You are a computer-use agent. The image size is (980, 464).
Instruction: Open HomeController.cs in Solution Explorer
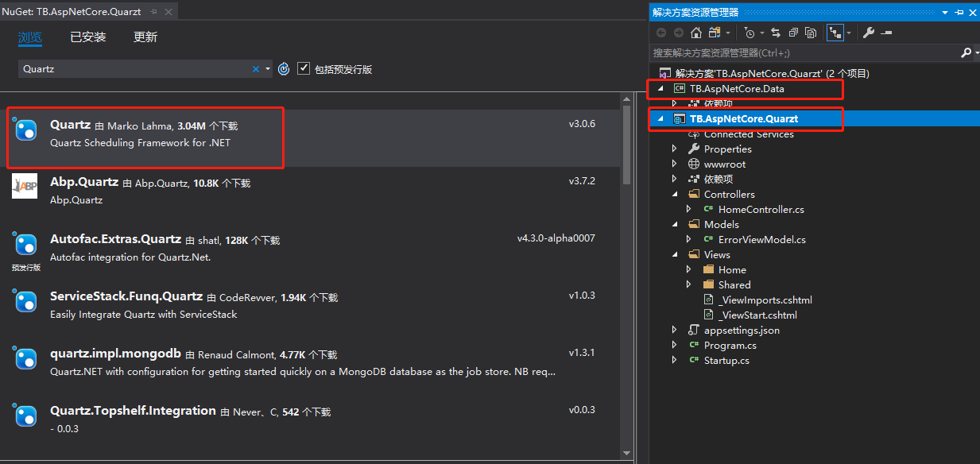pyautogui.click(x=761, y=210)
